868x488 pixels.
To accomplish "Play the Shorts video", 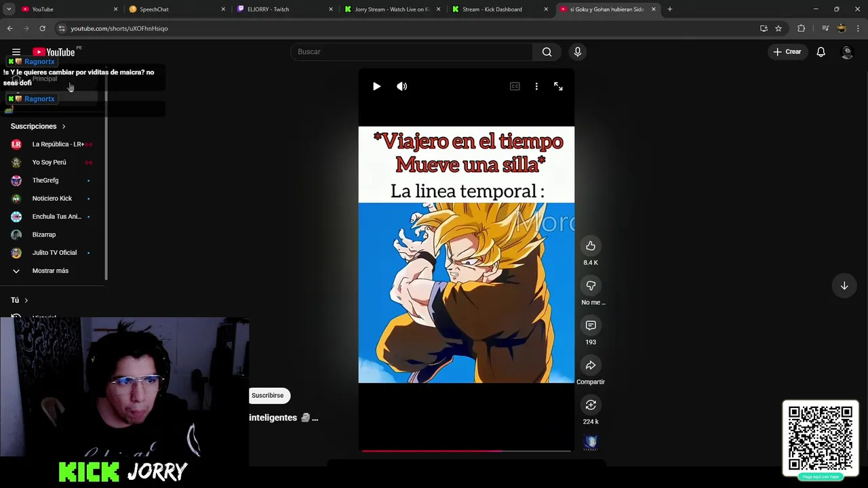I will point(377,86).
